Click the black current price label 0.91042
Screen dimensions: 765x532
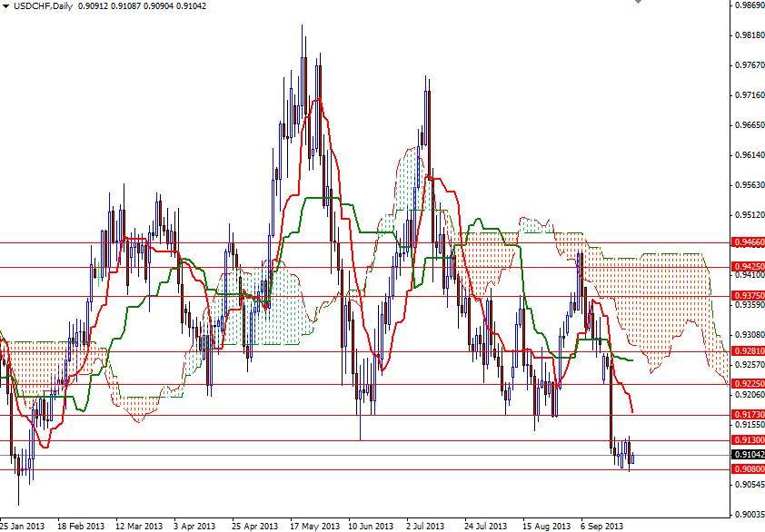coord(747,454)
